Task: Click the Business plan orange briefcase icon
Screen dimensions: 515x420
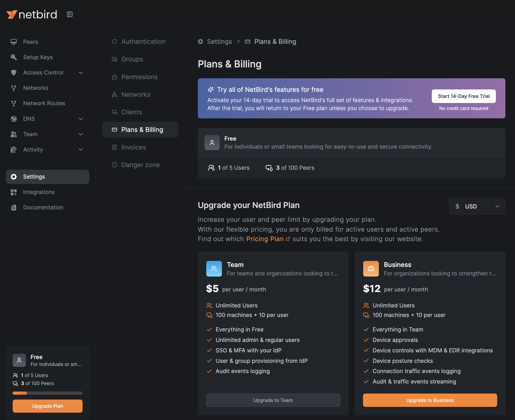Action: pyautogui.click(x=371, y=269)
